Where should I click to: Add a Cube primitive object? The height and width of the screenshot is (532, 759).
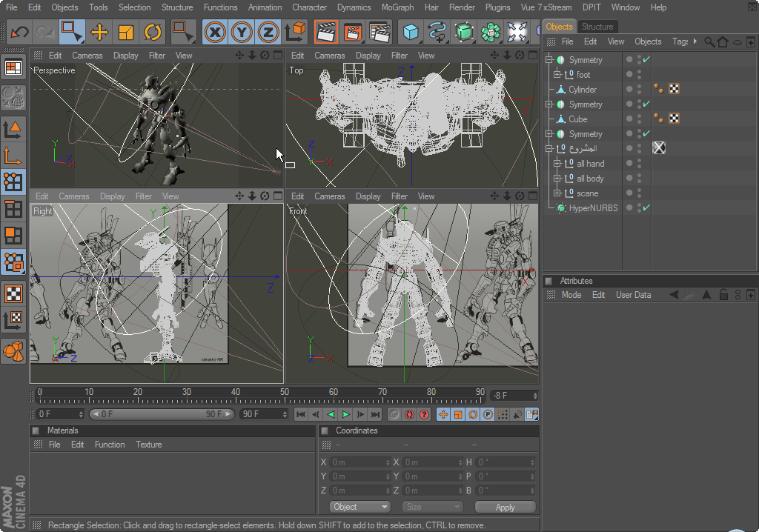(411, 32)
